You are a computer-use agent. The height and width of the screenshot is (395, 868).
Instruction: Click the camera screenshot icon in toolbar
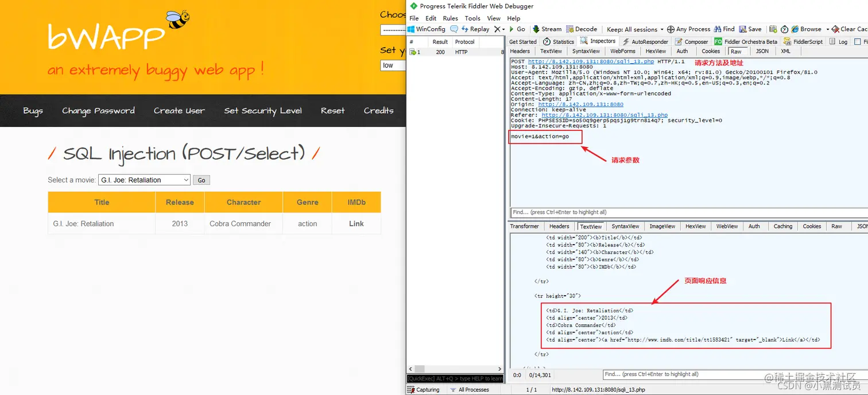pos(773,29)
